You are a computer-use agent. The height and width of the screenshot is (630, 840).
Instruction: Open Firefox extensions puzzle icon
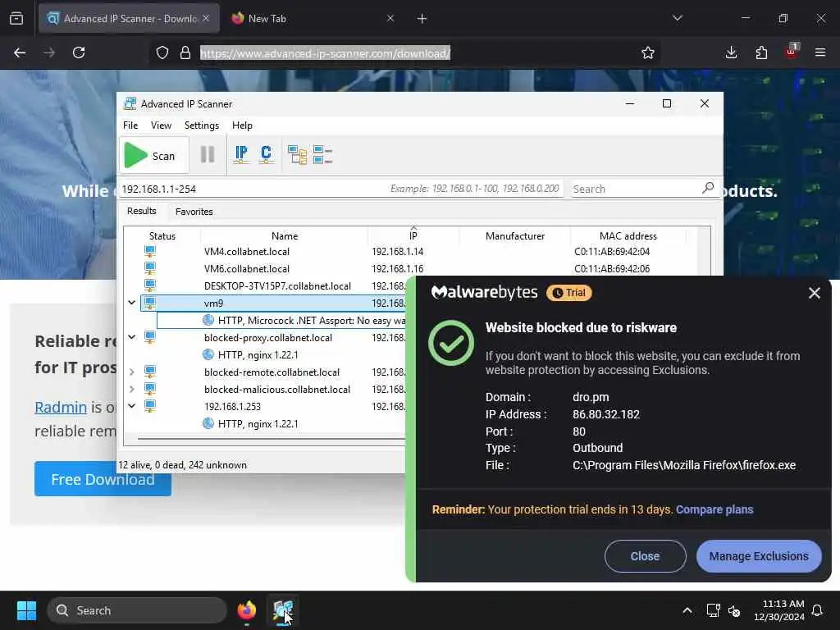tap(761, 52)
